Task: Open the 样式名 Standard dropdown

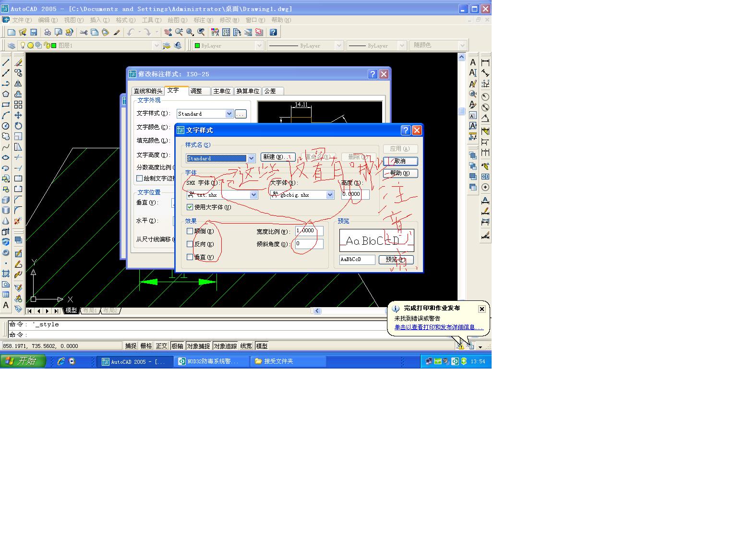Action: pyautogui.click(x=251, y=158)
